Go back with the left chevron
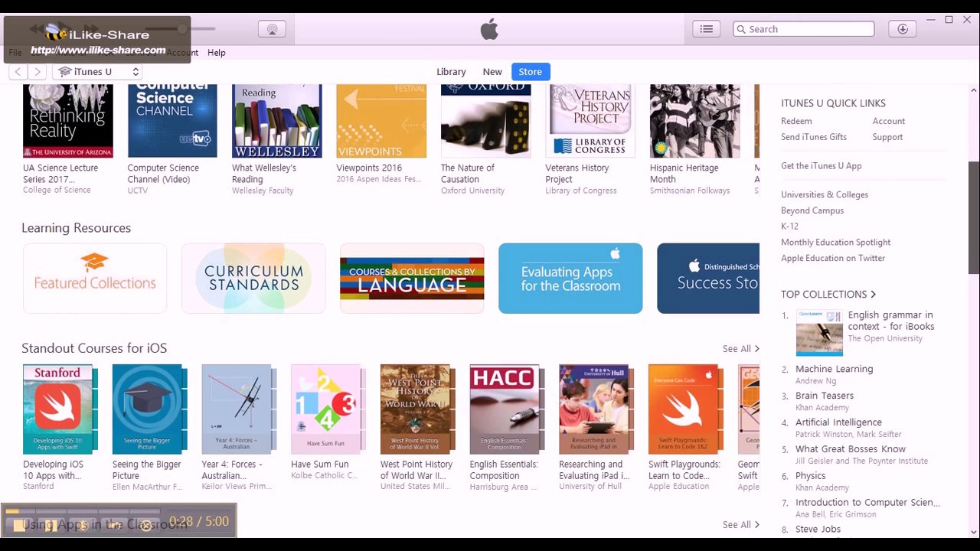Screen dimensions: 980x551 click(17, 72)
